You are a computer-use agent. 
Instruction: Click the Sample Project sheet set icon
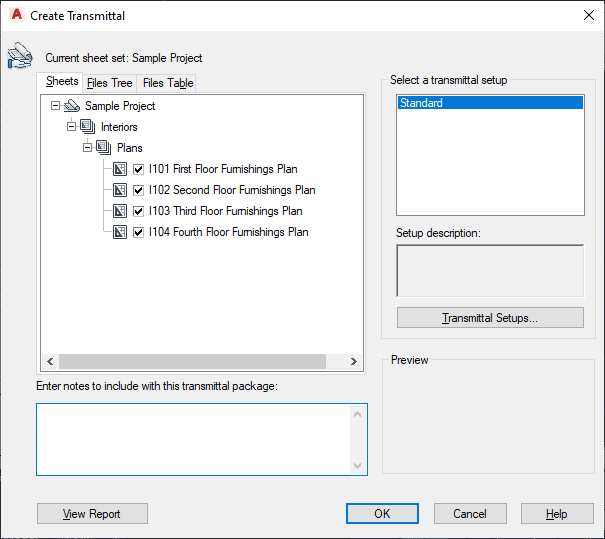click(x=72, y=106)
